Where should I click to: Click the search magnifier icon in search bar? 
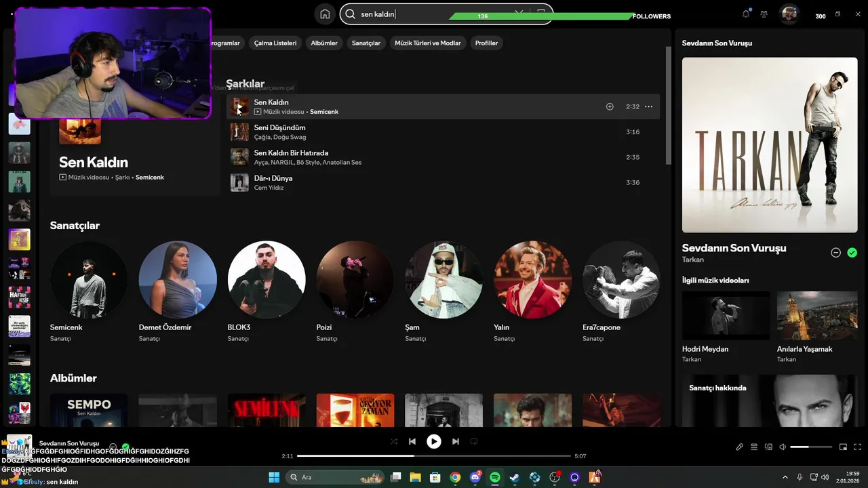[351, 14]
